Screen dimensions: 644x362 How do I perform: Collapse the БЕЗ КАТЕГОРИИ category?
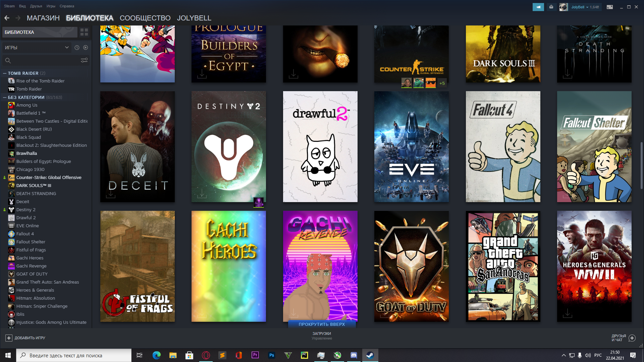point(5,97)
